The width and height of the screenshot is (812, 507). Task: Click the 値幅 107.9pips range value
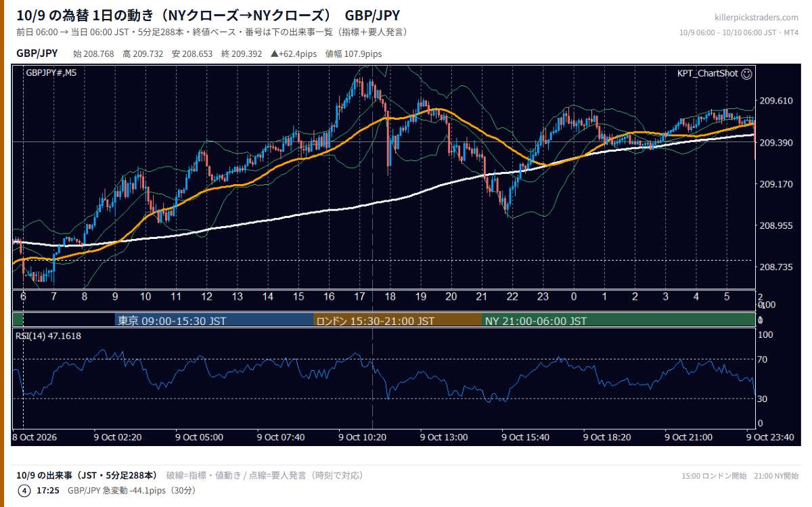click(x=354, y=54)
